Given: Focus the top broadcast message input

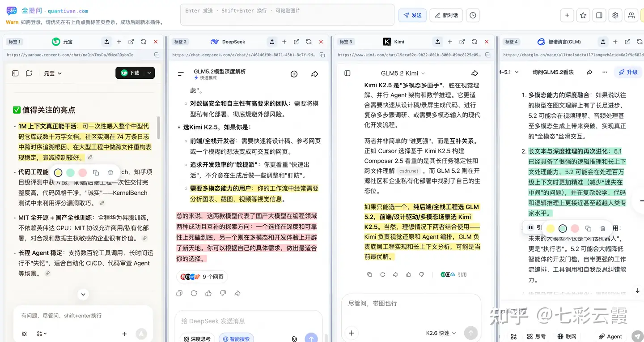Looking at the screenshot, I should 287,15.
